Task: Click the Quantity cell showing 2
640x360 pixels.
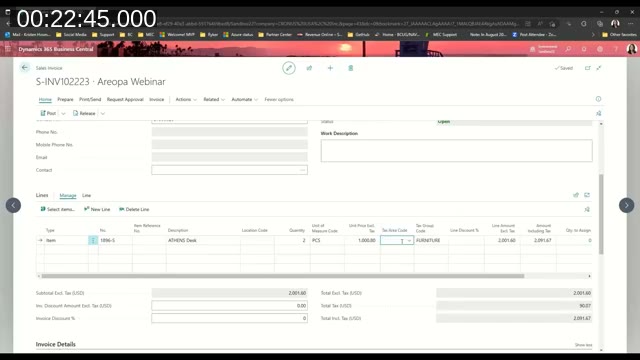Action: point(292,240)
